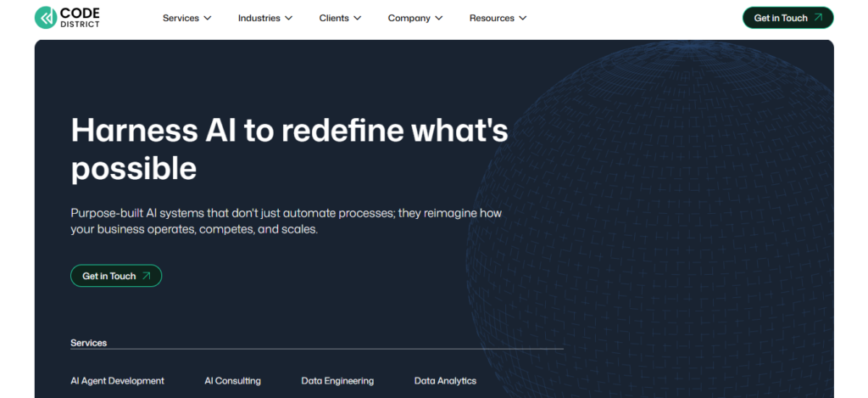Expand the chevron beside Industries
This screenshot has height=398, width=868.
click(x=288, y=18)
